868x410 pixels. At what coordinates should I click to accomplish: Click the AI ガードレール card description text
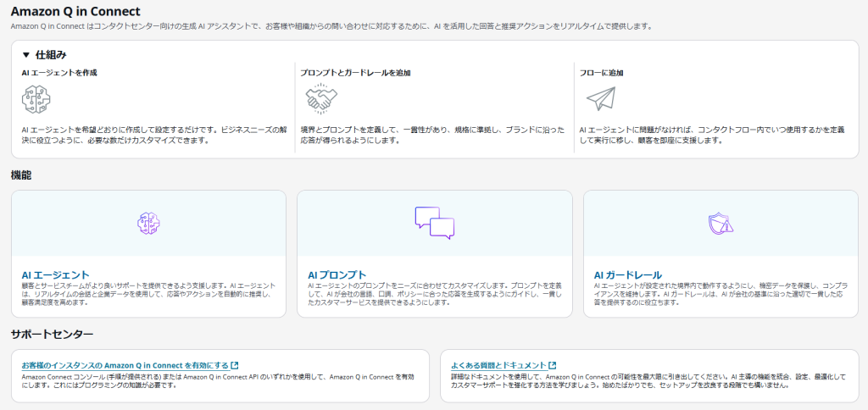pyautogui.click(x=721, y=294)
